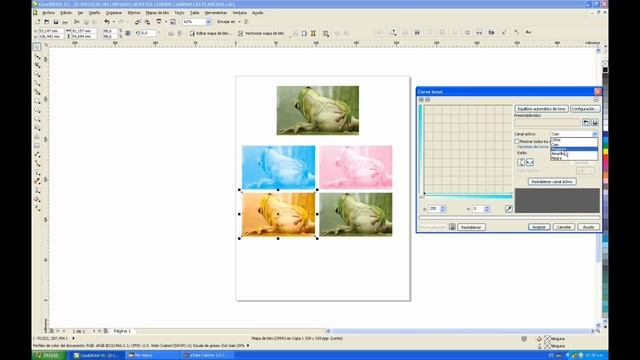Image resolution: width=640 pixels, height=360 pixels.
Task: Open the Efectos menu
Action: coord(133,13)
